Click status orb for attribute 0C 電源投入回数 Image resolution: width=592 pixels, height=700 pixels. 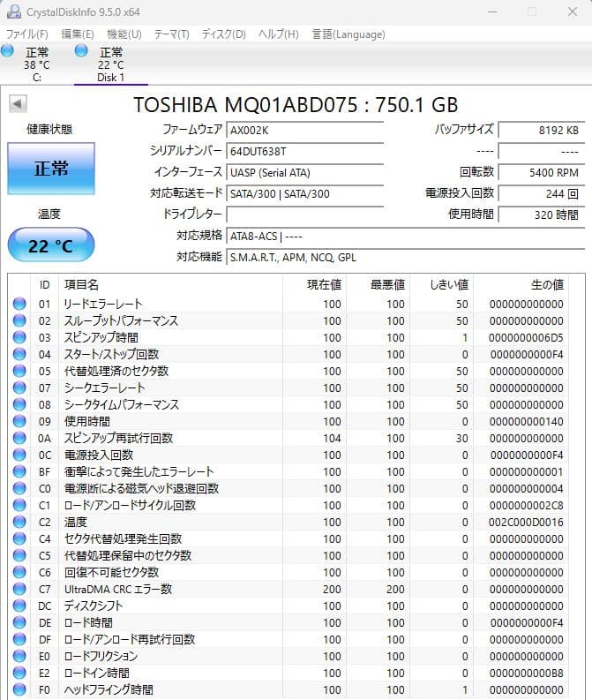click(19, 455)
